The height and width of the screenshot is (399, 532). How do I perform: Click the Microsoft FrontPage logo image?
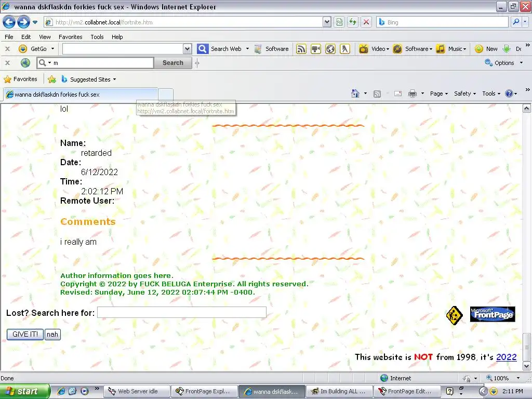click(493, 314)
